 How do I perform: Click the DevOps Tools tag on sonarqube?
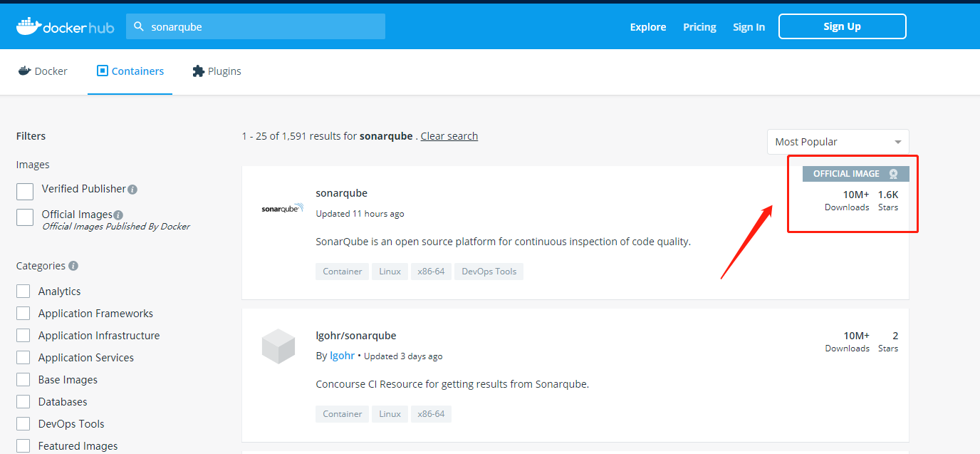coord(489,272)
